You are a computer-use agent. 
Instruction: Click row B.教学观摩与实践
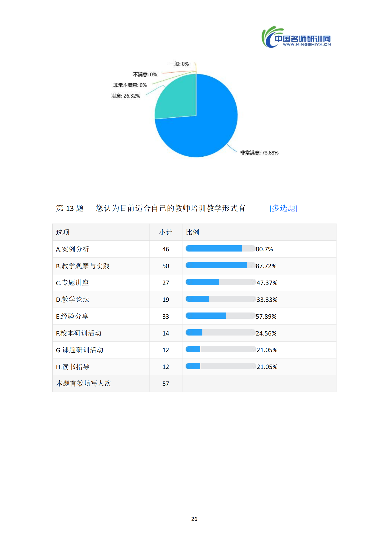tap(194, 266)
